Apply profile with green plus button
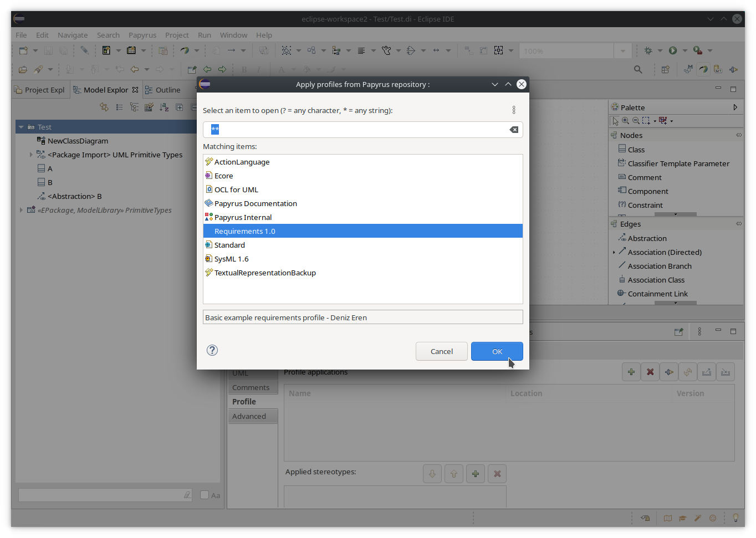The width and height of the screenshot is (756, 538). click(631, 372)
